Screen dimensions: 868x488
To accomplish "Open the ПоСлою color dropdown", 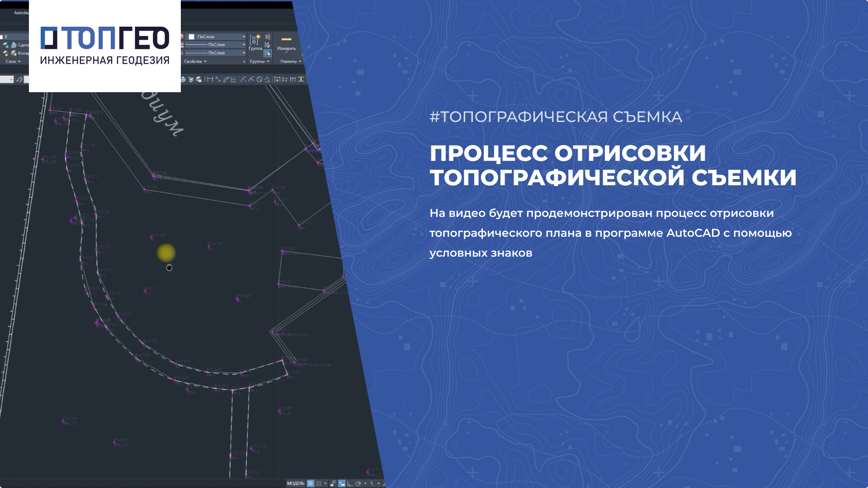I will coord(215,37).
